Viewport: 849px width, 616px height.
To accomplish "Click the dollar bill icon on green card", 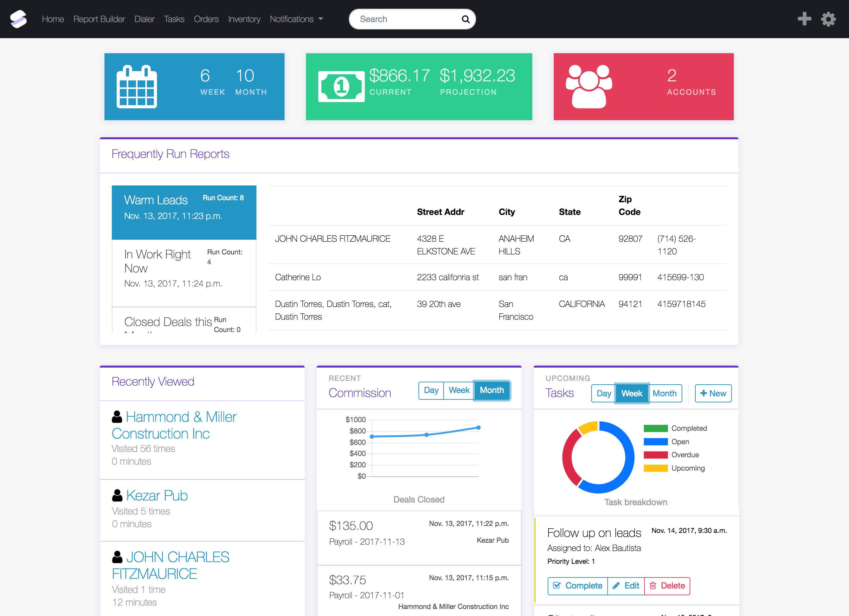I will (x=341, y=86).
